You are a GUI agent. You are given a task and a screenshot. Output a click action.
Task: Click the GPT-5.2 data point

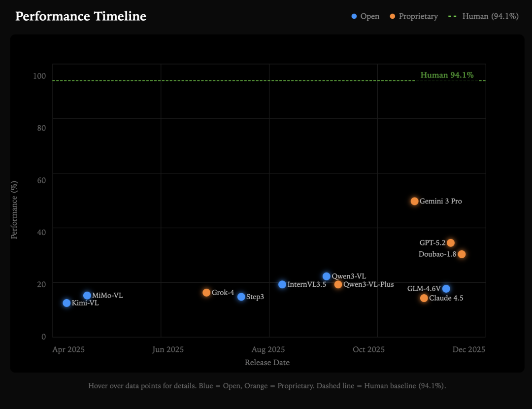(451, 242)
